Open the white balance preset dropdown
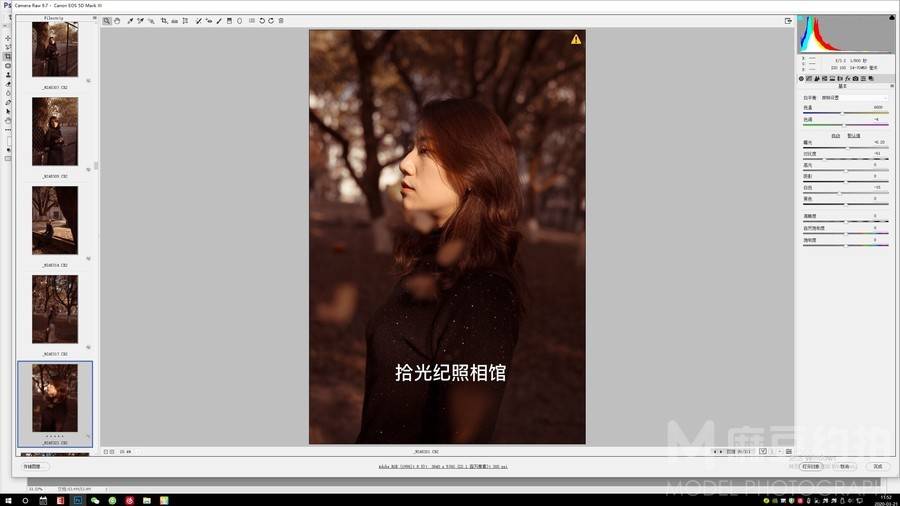Image resolution: width=900 pixels, height=506 pixels. click(x=854, y=98)
